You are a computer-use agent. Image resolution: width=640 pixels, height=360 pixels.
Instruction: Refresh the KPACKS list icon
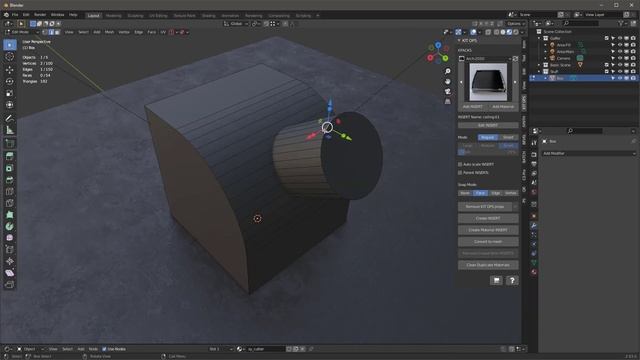coord(516,59)
